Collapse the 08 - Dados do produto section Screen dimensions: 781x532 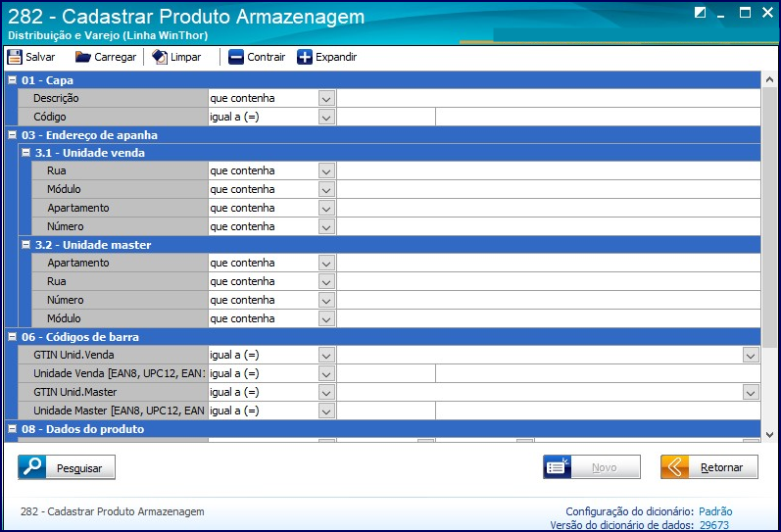tap(13, 428)
